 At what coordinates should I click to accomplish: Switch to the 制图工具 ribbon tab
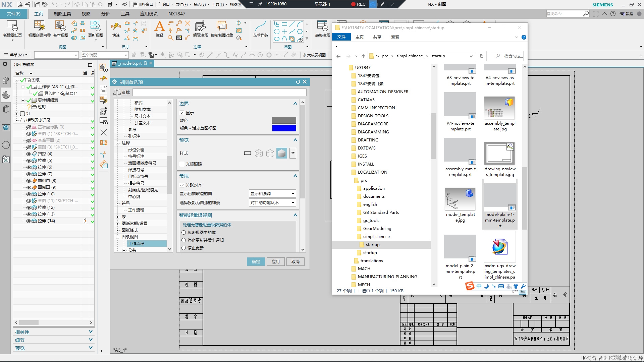(62, 14)
